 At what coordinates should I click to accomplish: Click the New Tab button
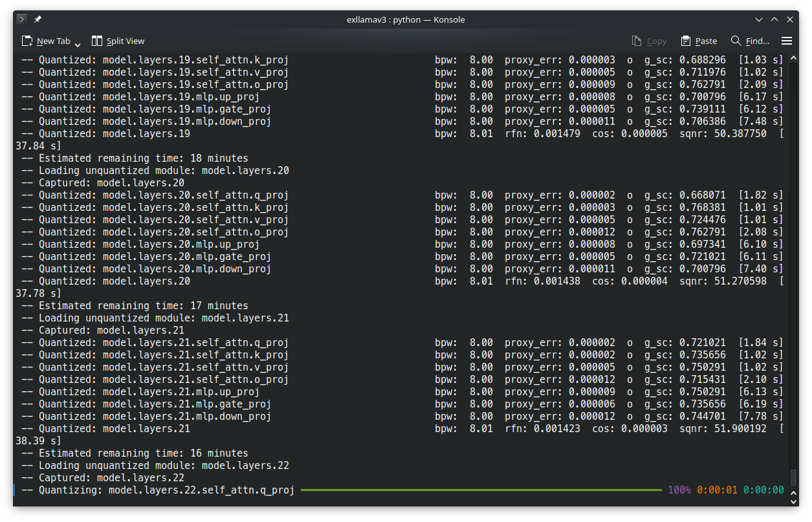click(x=46, y=41)
